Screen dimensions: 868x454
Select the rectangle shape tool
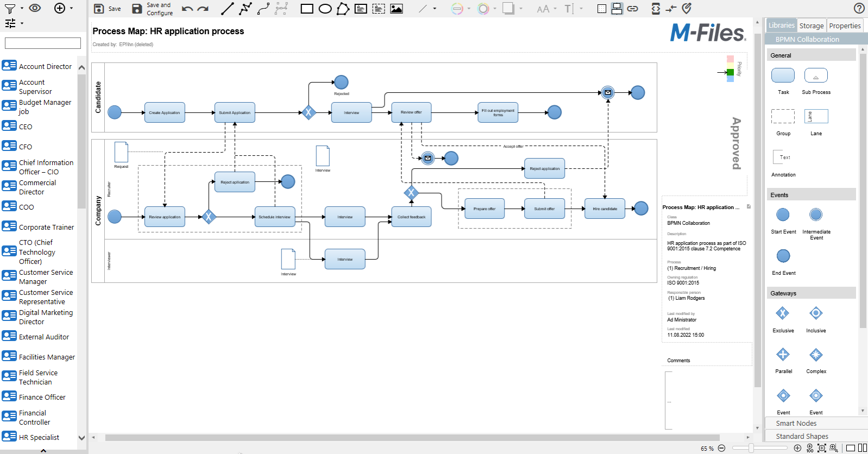307,9
